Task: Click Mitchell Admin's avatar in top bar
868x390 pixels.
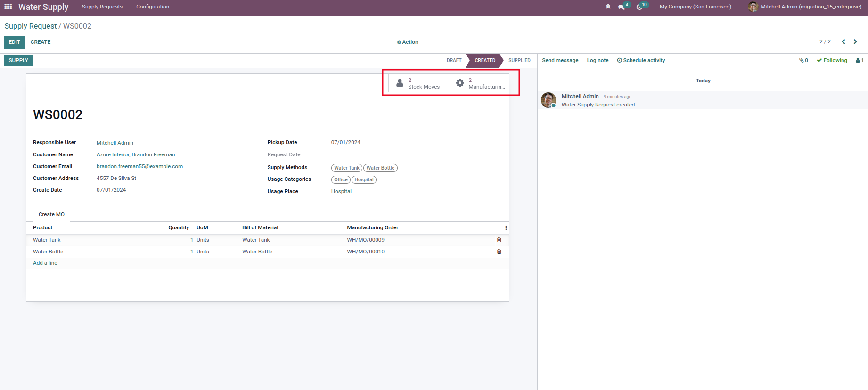Action: coord(753,7)
